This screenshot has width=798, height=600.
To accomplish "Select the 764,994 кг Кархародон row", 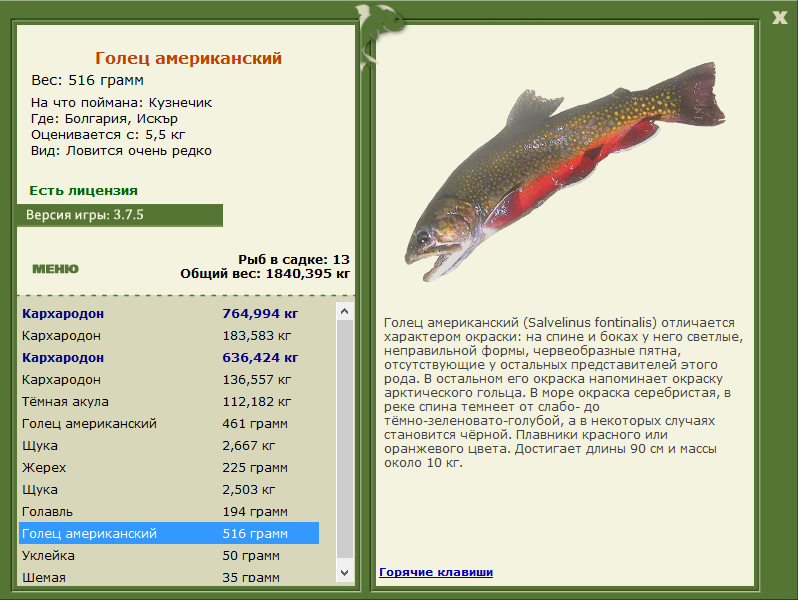I will point(169,313).
